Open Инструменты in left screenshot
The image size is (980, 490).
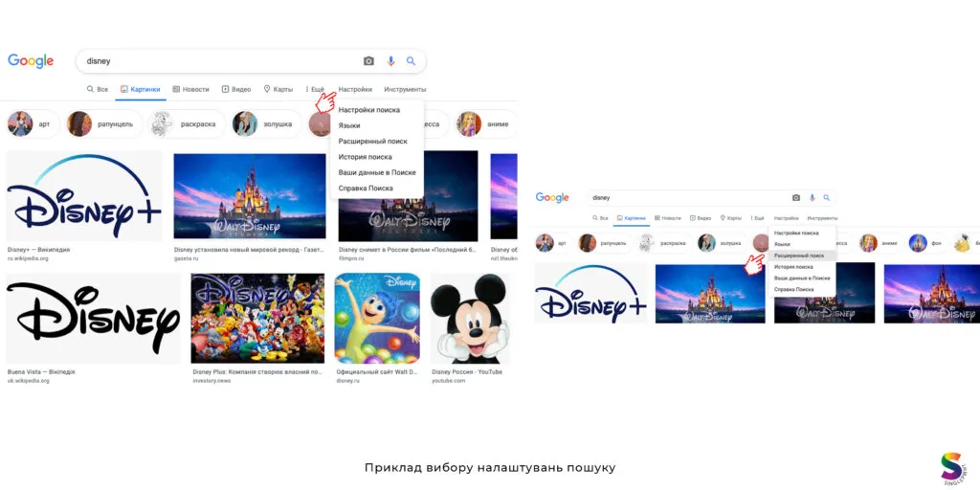tap(405, 89)
